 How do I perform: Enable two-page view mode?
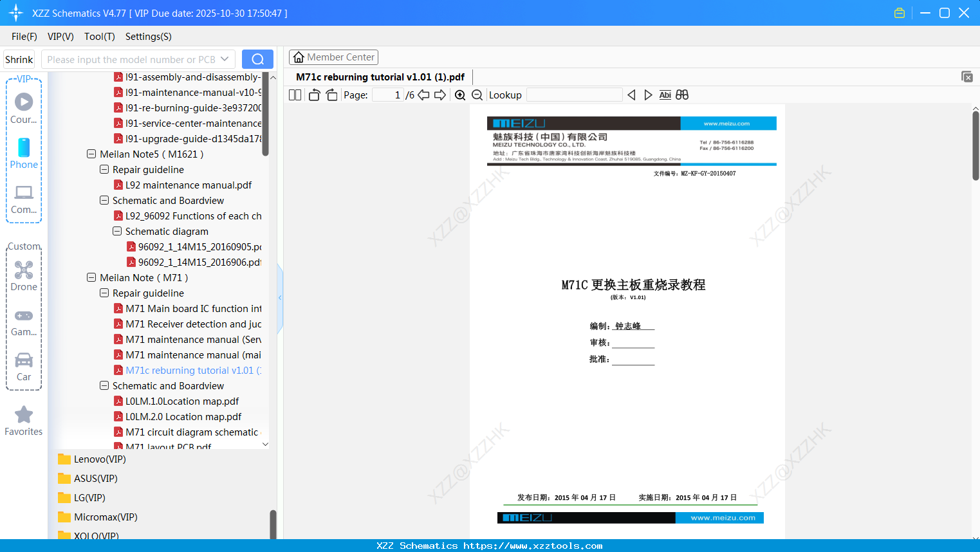point(295,95)
